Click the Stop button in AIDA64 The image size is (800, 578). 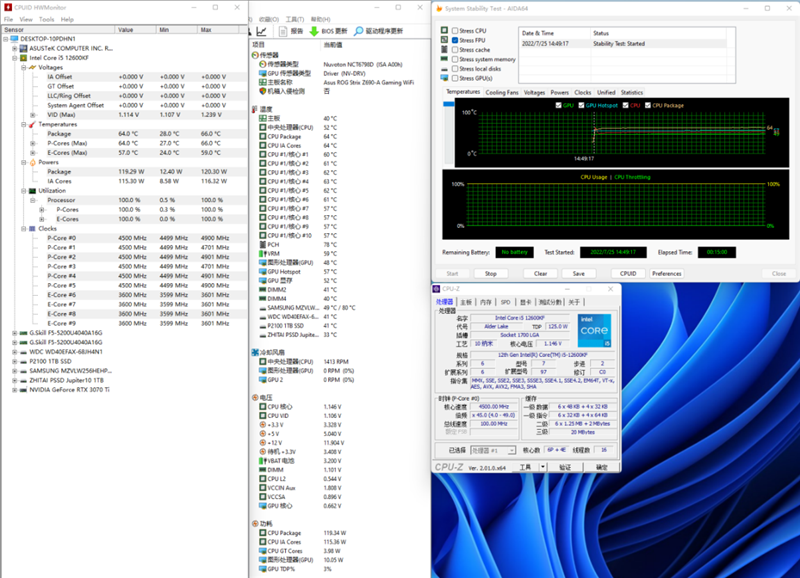491,274
